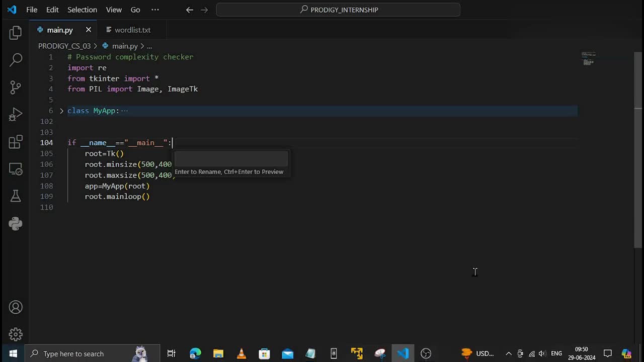Open the Remote Explorer view
The width and height of the screenshot is (644, 362).
coord(16,169)
